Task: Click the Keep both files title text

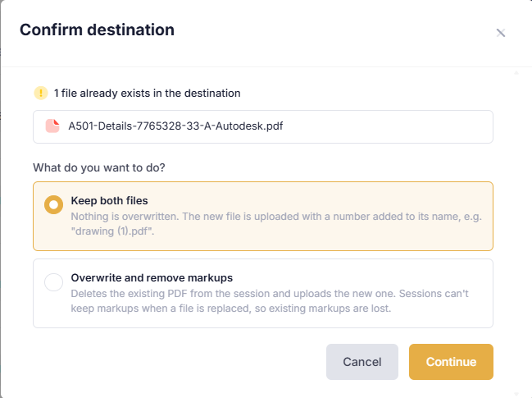Action: [x=109, y=201]
